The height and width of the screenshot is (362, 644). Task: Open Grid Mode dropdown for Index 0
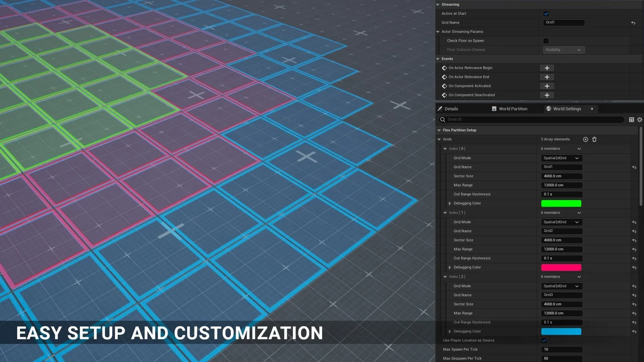coord(561,158)
